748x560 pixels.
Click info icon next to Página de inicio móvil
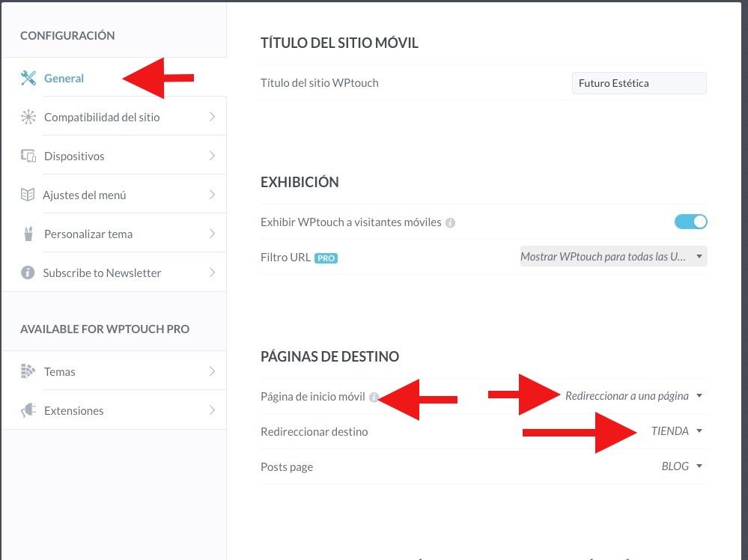pos(374,397)
